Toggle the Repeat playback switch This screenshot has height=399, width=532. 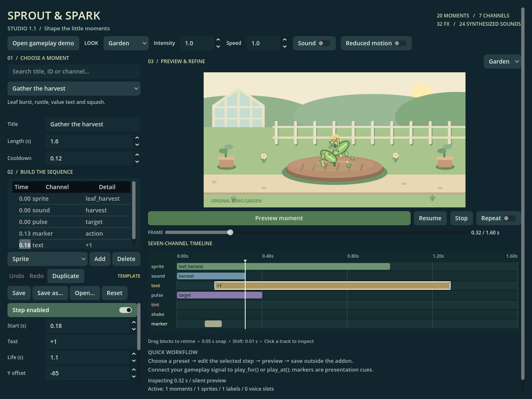click(498, 218)
